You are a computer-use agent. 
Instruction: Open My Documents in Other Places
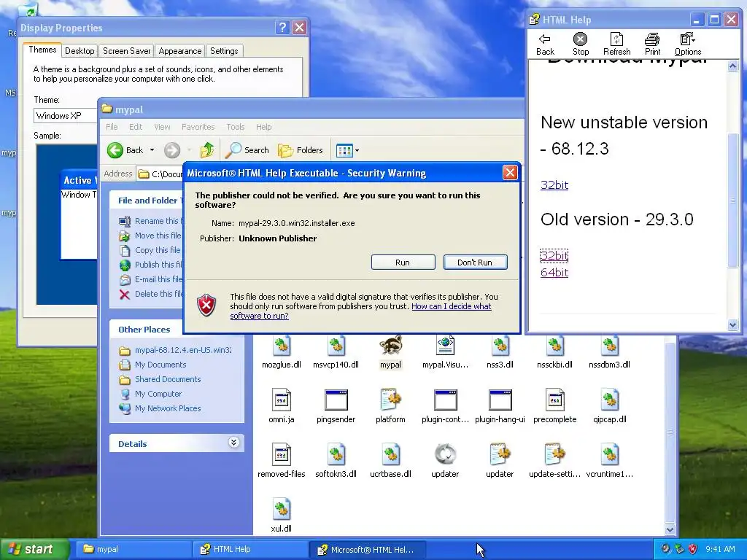point(160,365)
